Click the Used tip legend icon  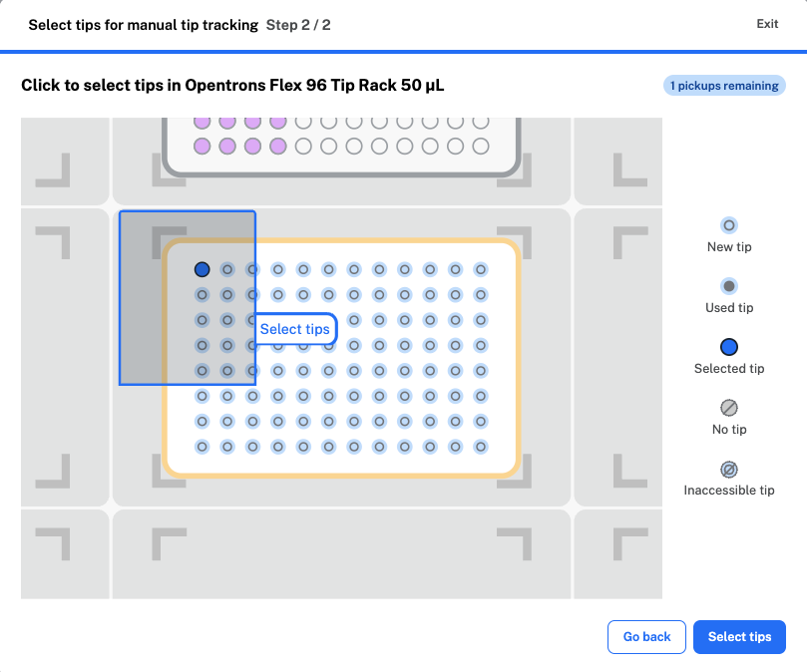[x=729, y=286]
